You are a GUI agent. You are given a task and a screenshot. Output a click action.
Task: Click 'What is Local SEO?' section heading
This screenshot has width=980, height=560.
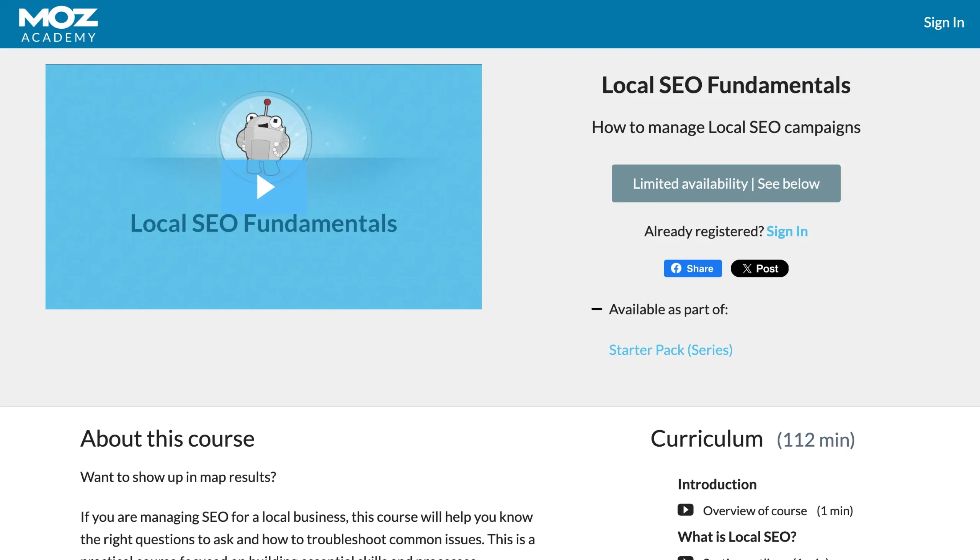coord(737,537)
